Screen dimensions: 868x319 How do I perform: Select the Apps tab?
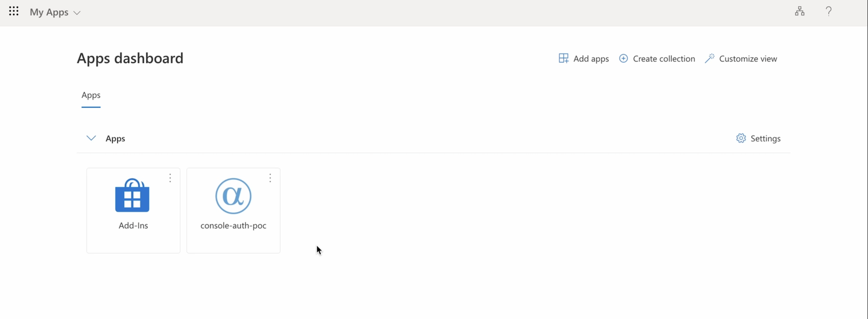pos(91,95)
